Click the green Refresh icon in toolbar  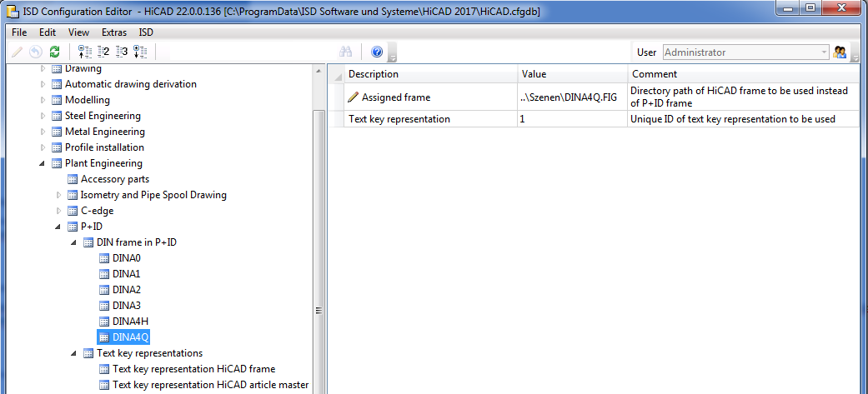[x=54, y=52]
